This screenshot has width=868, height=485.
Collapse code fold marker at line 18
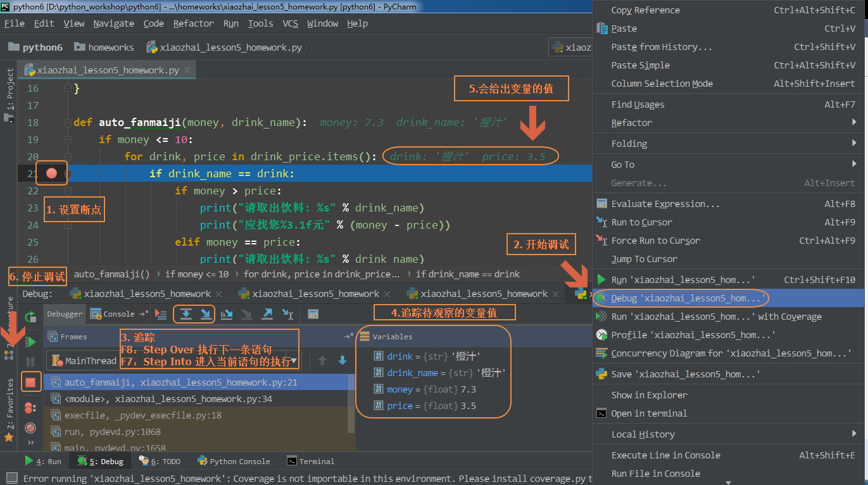[68, 122]
